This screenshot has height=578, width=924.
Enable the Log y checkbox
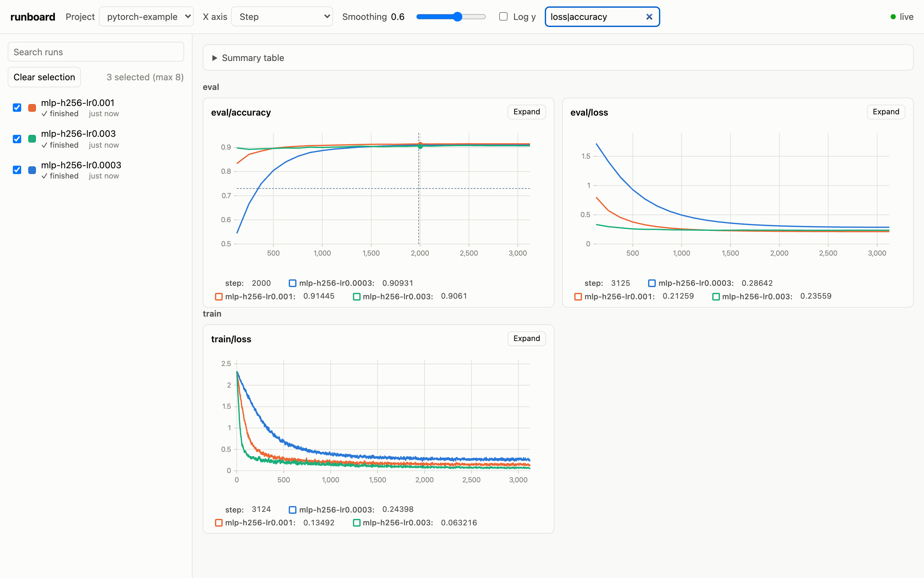click(503, 16)
